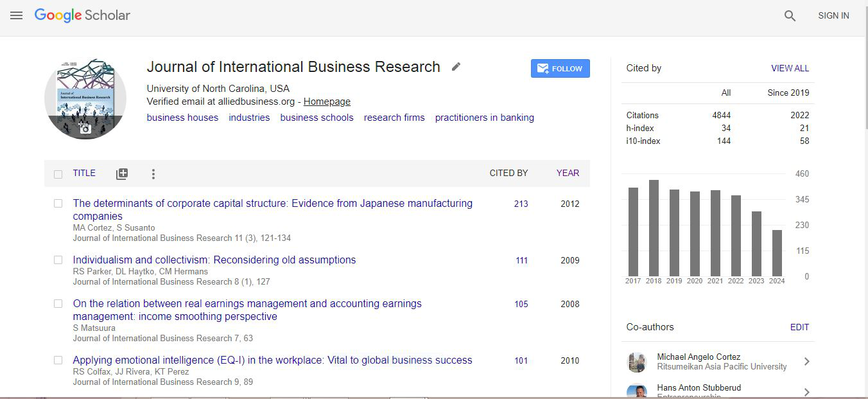Select the business schools tag
This screenshot has width=868, height=399.
pyautogui.click(x=317, y=118)
